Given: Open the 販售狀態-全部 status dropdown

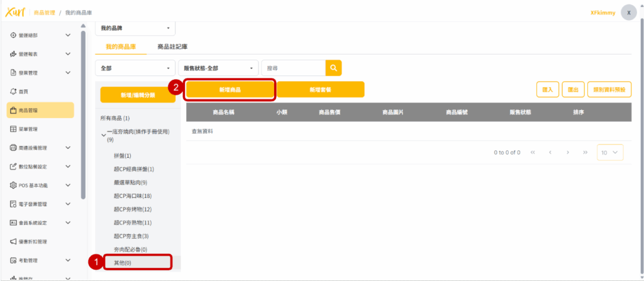Looking at the screenshot, I should point(218,68).
